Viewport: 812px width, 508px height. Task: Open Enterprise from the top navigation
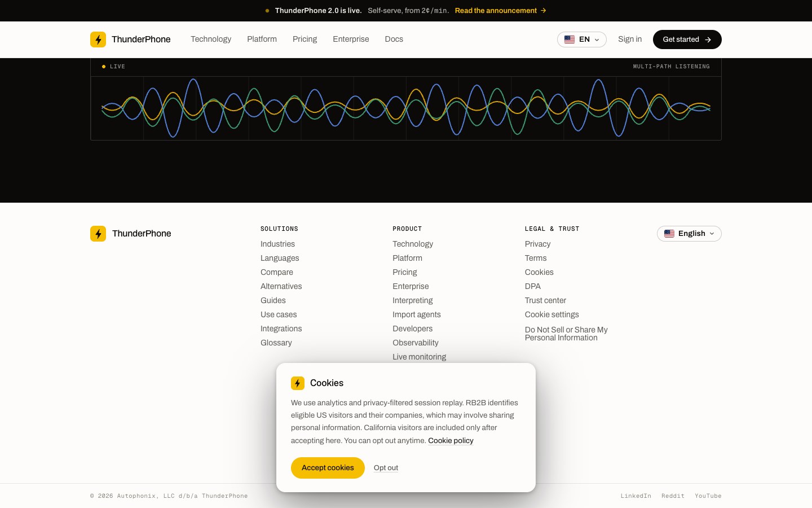[351, 40]
